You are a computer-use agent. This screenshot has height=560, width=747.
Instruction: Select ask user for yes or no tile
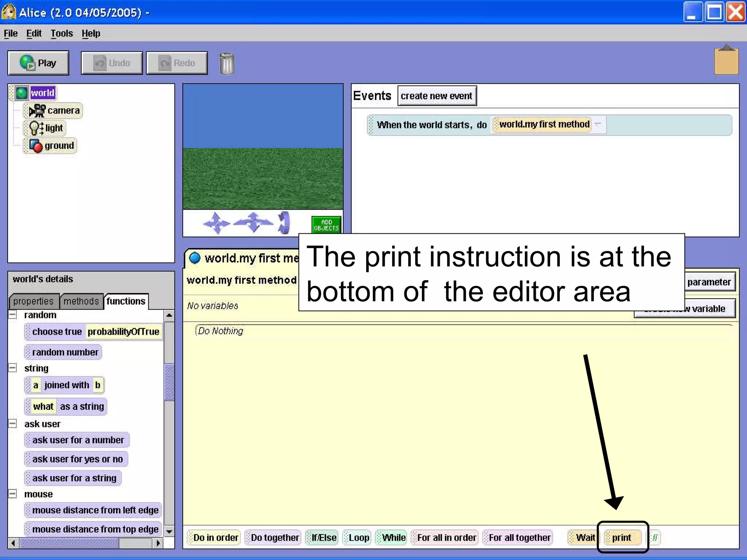76,459
